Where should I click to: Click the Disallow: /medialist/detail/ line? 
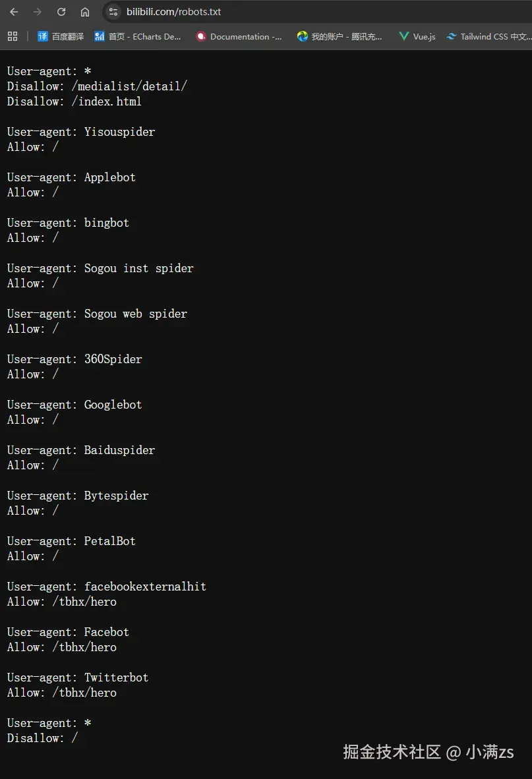click(97, 86)
